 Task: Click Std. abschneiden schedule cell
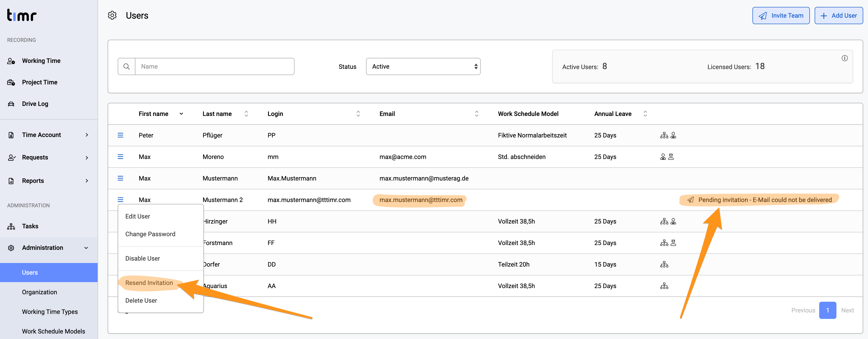pos(522,157)
